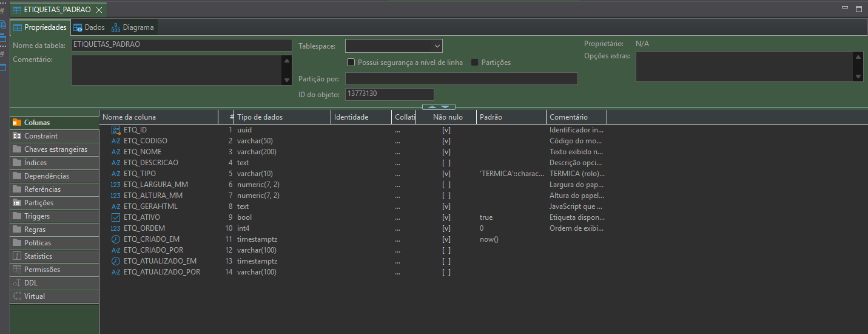
Task: Click the ETQ_CODIGO string type icon
Action: pyautogui.click(x=116, y=141)
